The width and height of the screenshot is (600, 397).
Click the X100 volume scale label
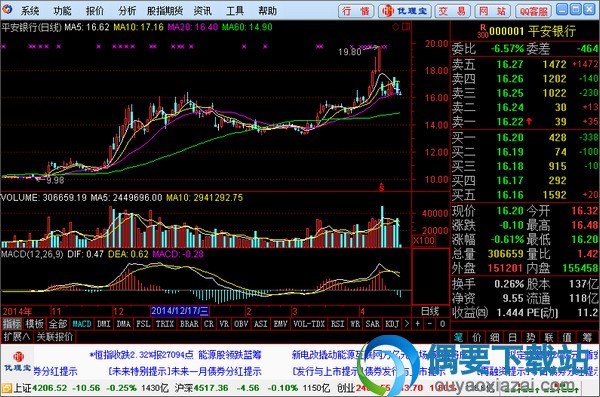coord(424,241)
